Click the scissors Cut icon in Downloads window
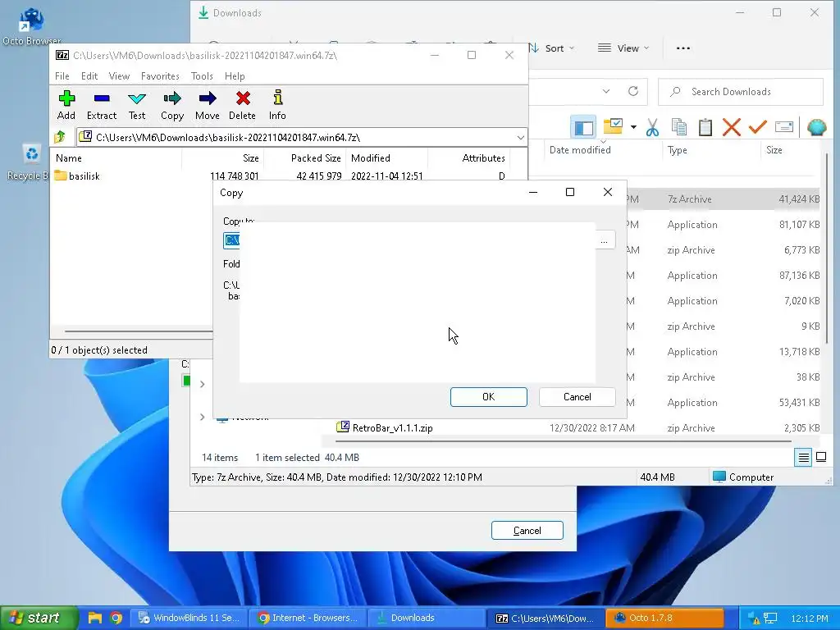 pyautogui.click(x=652, y=127)
